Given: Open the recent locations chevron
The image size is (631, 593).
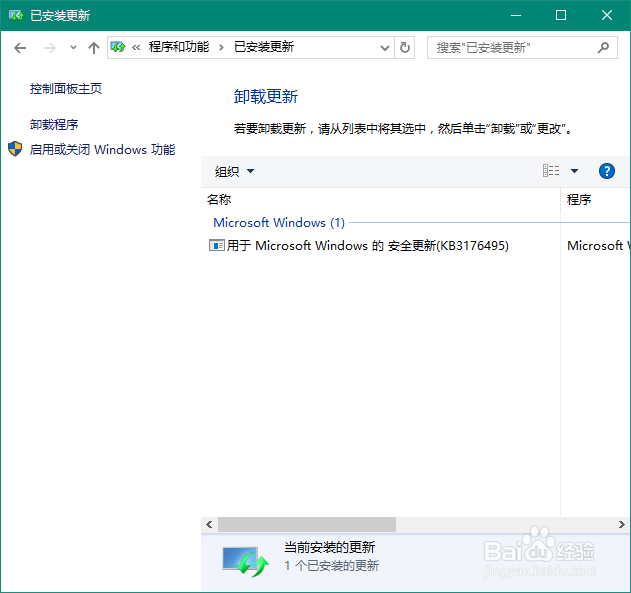Looking at the screenshot, I should tap(73, 47).
